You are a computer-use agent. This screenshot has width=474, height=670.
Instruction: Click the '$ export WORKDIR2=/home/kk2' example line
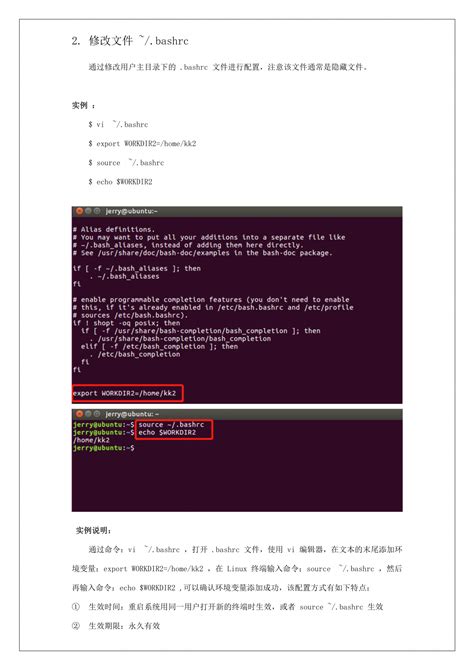(x=142, y=144)
